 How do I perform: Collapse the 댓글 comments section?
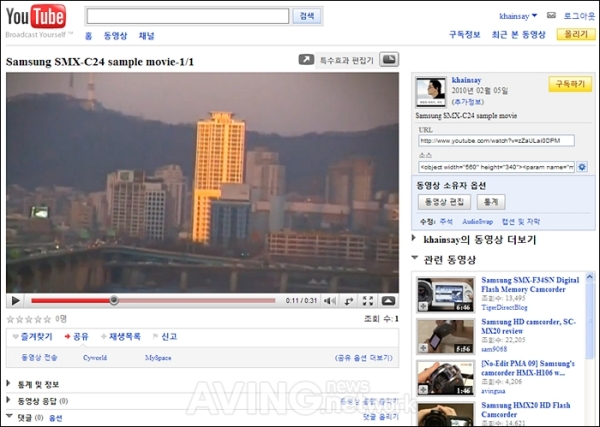(x=24, y=417)
